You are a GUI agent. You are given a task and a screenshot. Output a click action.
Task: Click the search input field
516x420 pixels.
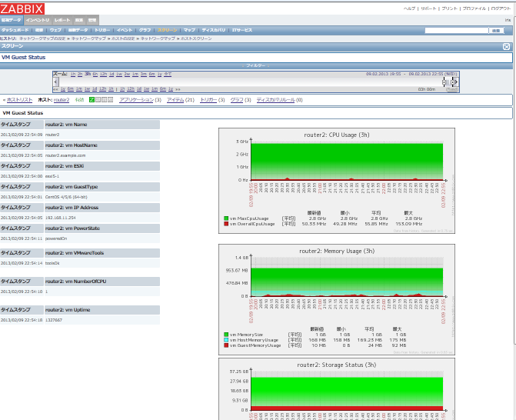coord(457,30)
